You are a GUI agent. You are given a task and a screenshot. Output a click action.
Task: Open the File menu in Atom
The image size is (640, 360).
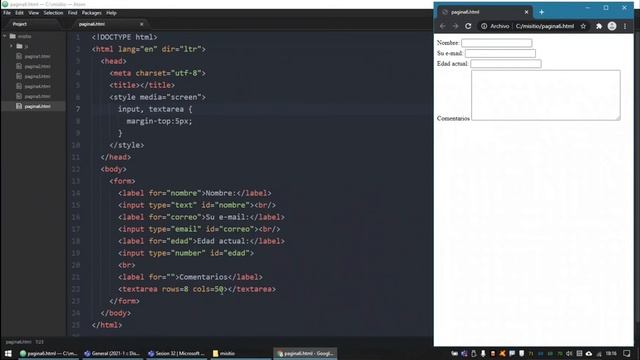(x=7, y=13)
